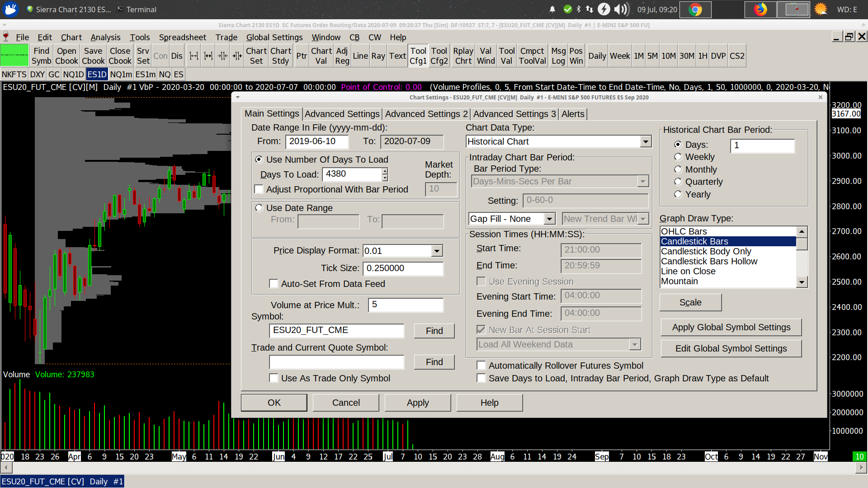This screenshot has width=868, height=488.
Task: Click the Firefox icon in top panel
Action: click(x=760, y=9)
